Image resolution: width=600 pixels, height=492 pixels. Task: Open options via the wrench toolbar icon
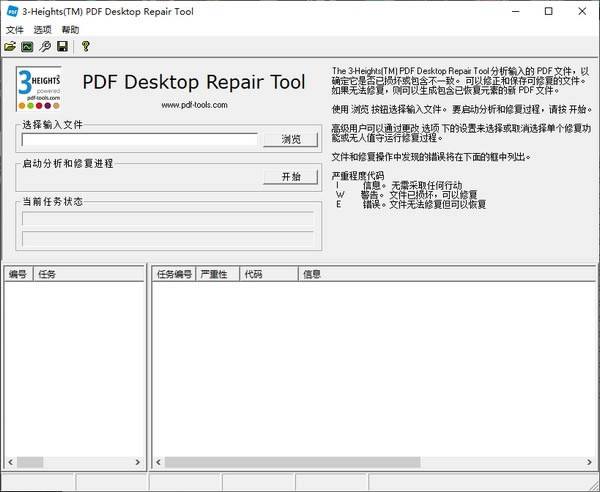click(x=45, y=46)
